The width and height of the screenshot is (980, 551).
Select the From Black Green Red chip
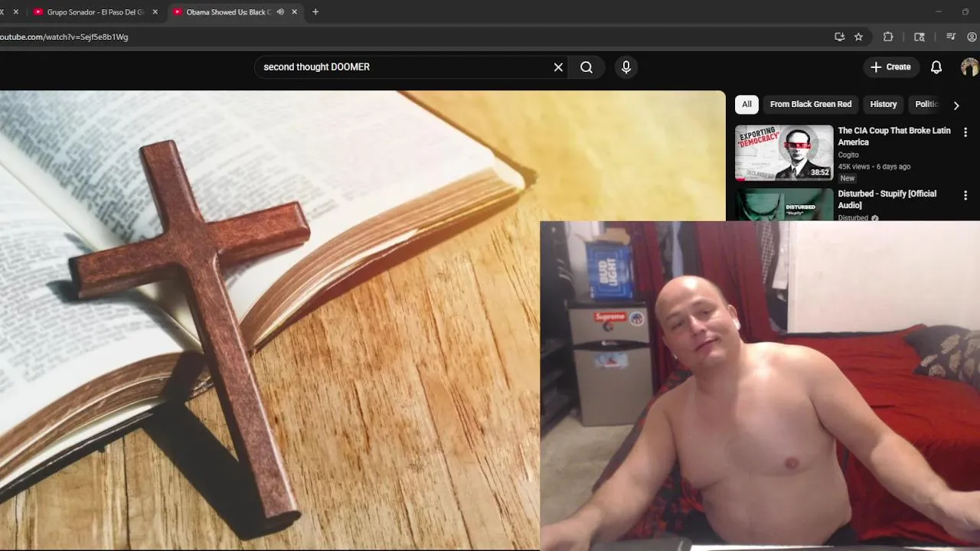(811, 104)
